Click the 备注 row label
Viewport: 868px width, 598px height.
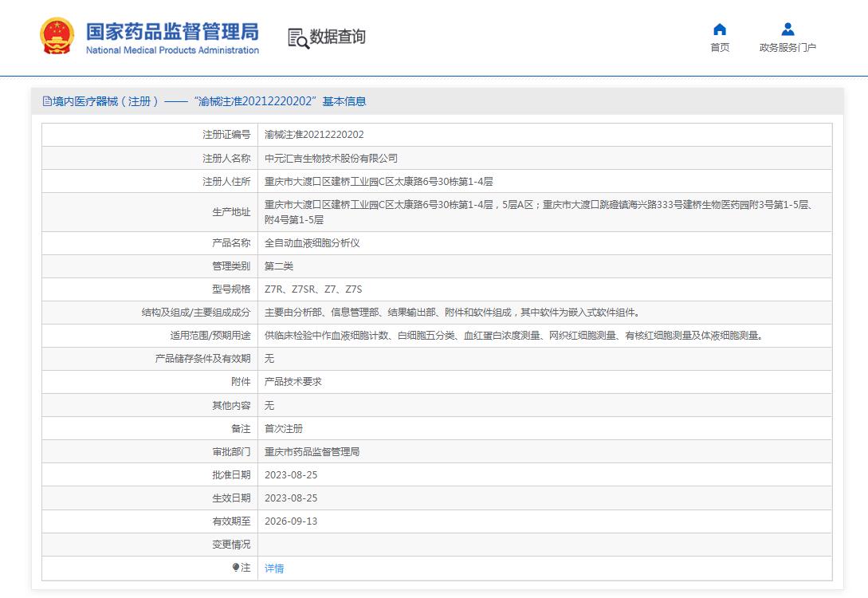pyautogui.click(x=241, y=429)
